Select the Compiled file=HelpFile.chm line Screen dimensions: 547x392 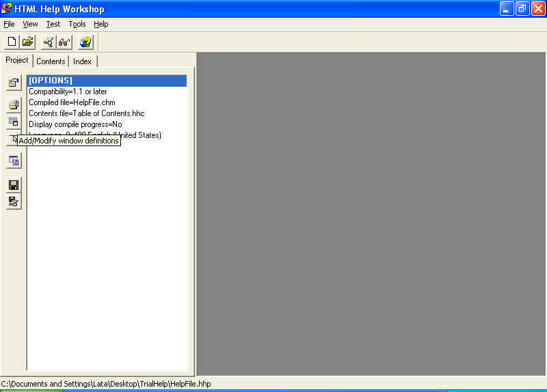click(x=72, y=102)
